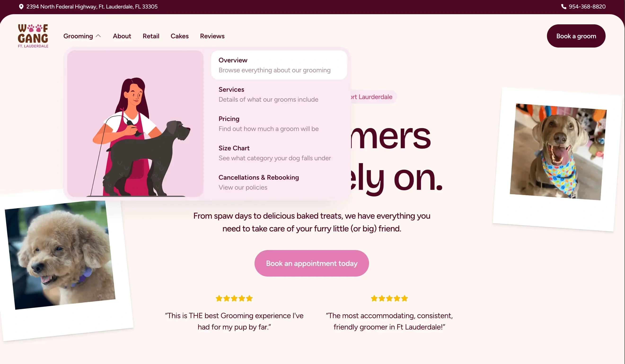
Task: Open the Size Chart menu entry
Action: click(x=279, y=153)
